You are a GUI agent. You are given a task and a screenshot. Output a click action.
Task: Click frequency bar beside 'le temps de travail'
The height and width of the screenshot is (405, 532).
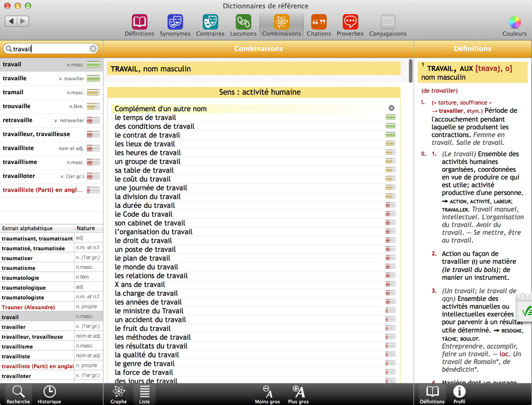(390, 117)
